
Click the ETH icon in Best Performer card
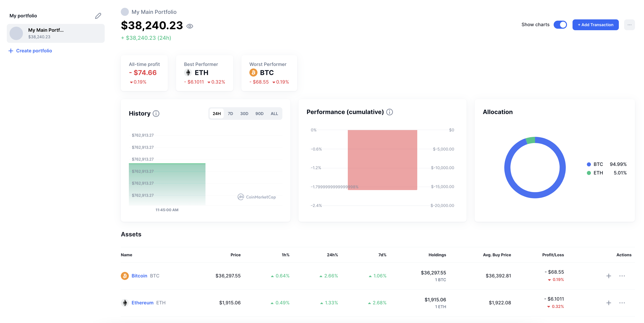188,73
